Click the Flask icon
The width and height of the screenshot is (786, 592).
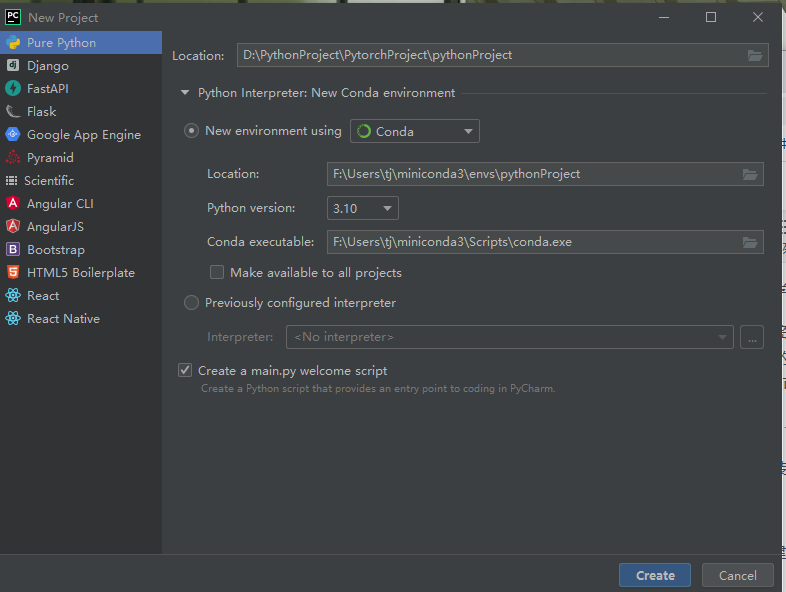tap(13, 111)
